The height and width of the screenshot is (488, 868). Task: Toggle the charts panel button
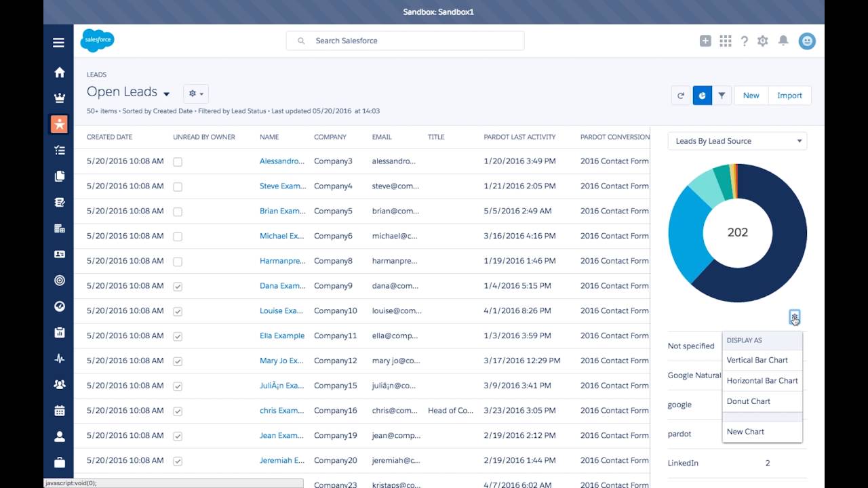[x=702, y=96]
